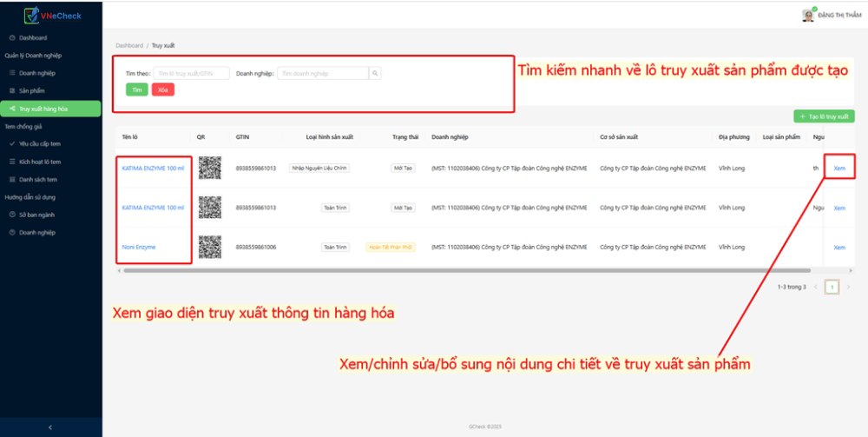The height and width of the screenshot is (437, 868).
Task: Click the Tạo lô truy xuất button
Action: click(x=824, y=117)
